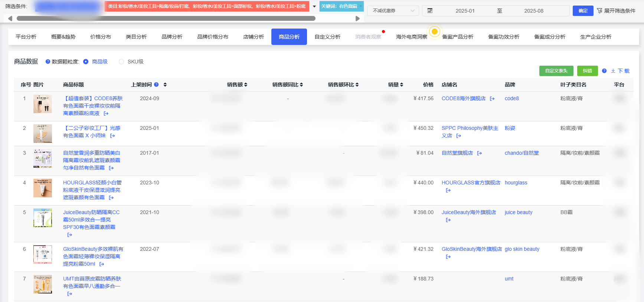Click the horizontal filter scrollbar
Screen dimensions: 644x302
tap(166, 18)
